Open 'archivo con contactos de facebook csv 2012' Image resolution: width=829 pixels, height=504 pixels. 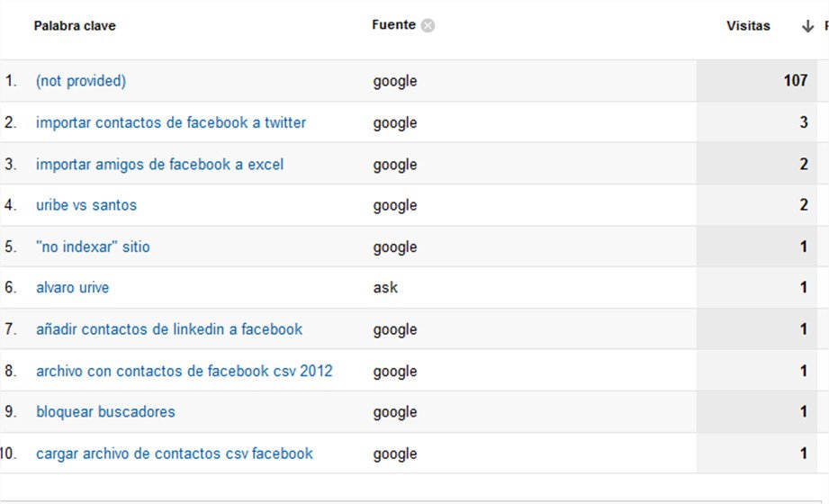pyautogui.click(x=184, y=371)
